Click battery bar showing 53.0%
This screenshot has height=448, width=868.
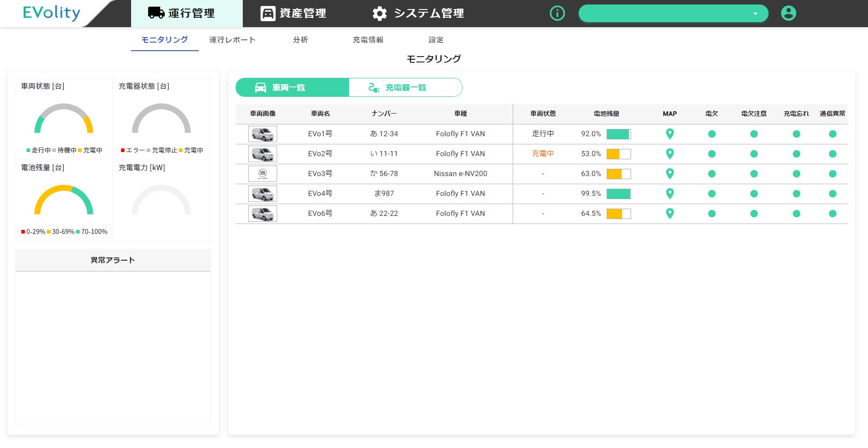coord(618,154)
